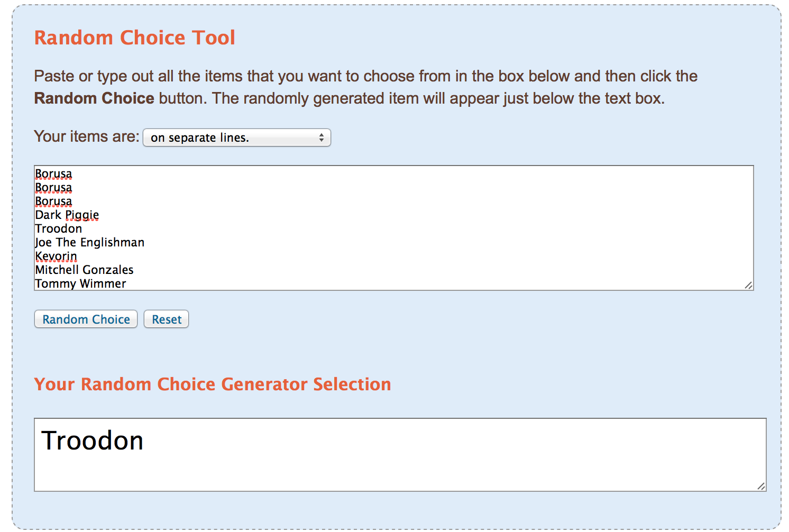Click the "Your items are:" label
Viewport: 789px width, 532px height.
pyautogui.click(x=86, y=136)
